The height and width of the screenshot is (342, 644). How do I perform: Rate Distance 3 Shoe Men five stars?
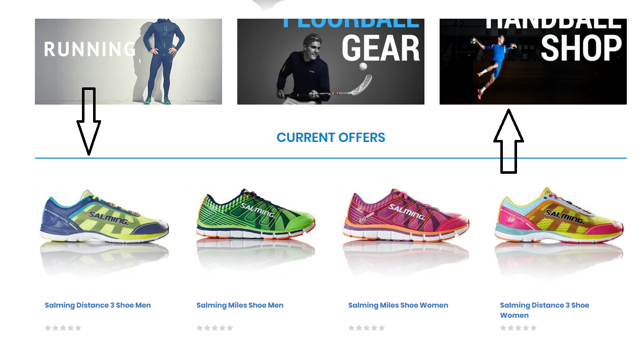78,328
